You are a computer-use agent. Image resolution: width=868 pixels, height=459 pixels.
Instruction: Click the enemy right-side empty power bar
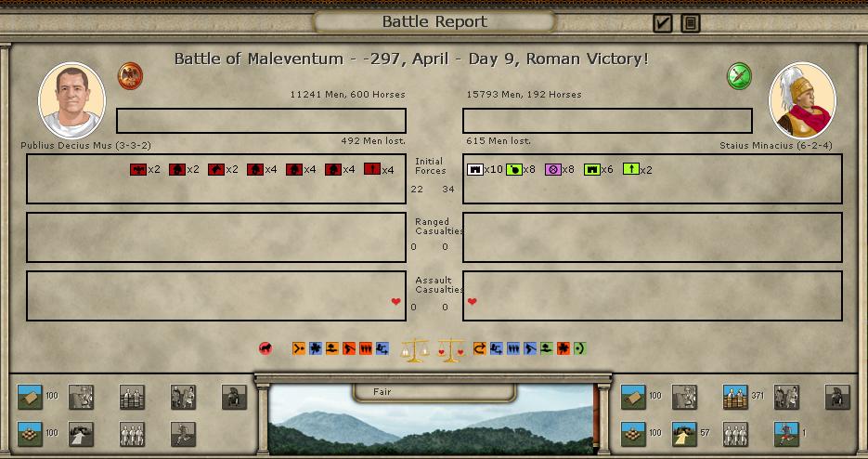(607, 121)
